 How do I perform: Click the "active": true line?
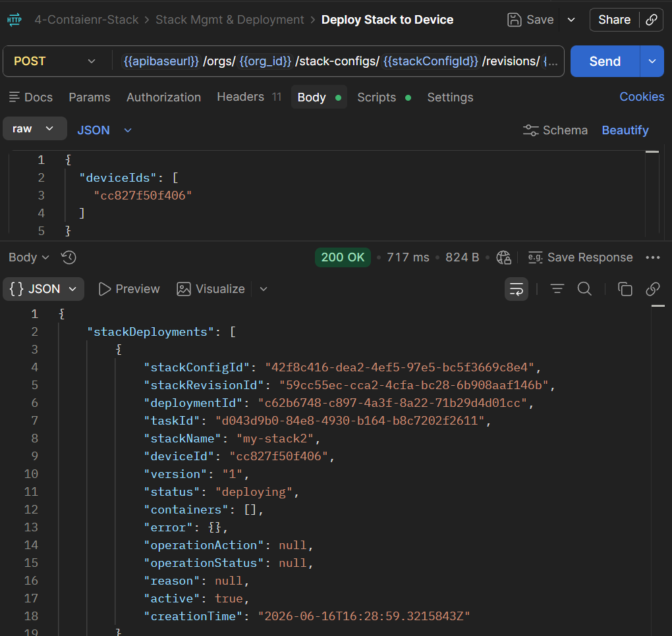click(197, 598)
